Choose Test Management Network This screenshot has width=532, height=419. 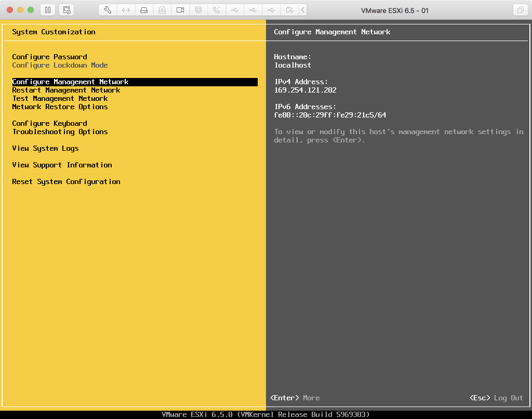click(x=60, y=98)
